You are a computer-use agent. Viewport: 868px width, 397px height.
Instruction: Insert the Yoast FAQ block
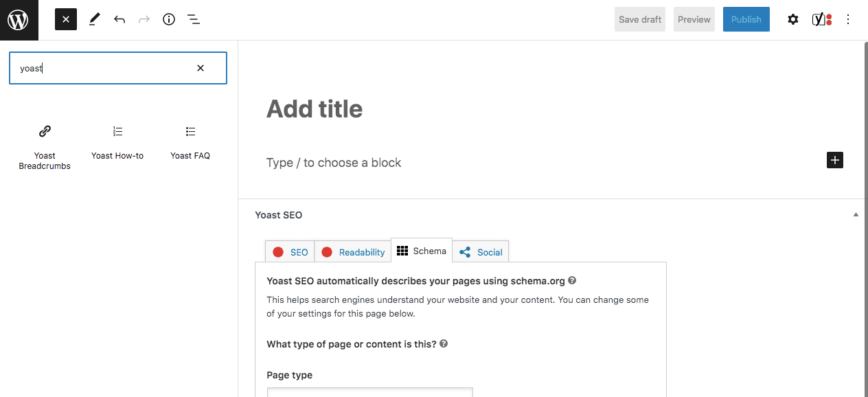pos(190,142)
